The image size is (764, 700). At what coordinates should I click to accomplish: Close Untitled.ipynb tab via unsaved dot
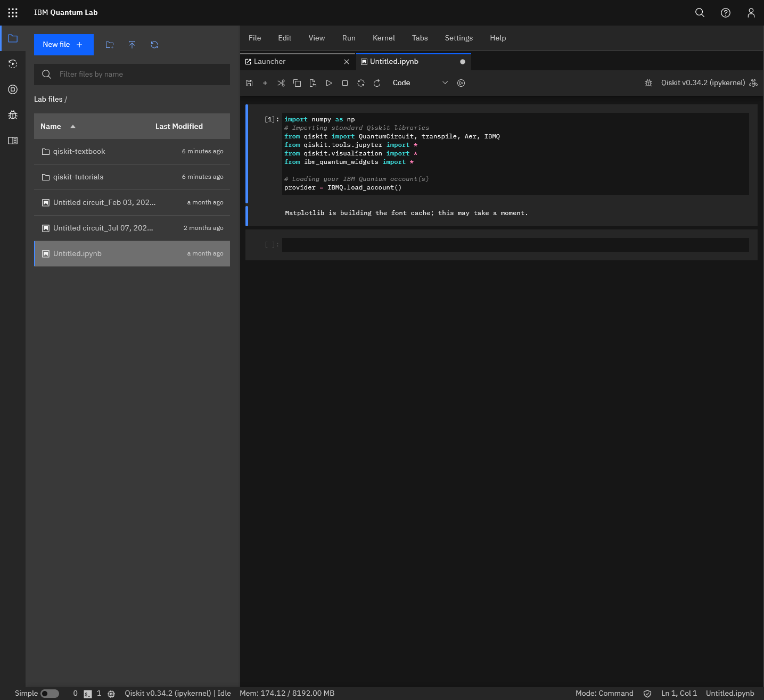click(463, 62)
